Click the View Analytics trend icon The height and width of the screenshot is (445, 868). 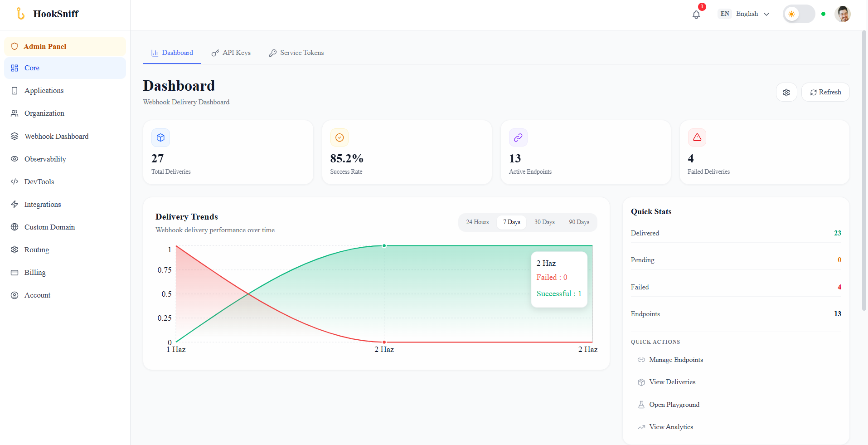pos(641,427)
